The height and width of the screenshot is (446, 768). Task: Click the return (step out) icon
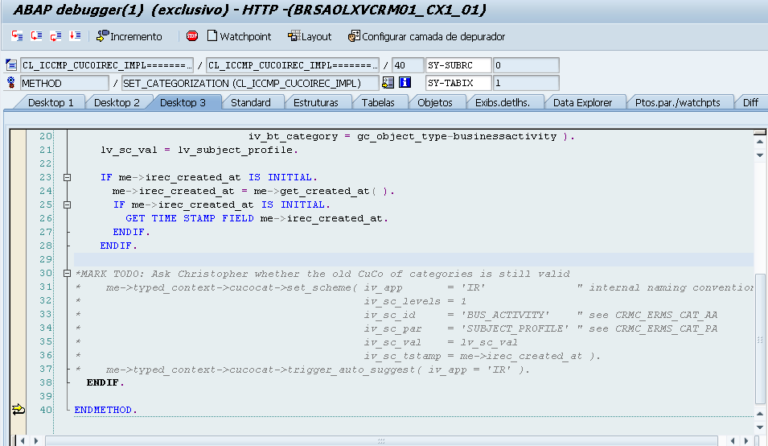[55, 36]
